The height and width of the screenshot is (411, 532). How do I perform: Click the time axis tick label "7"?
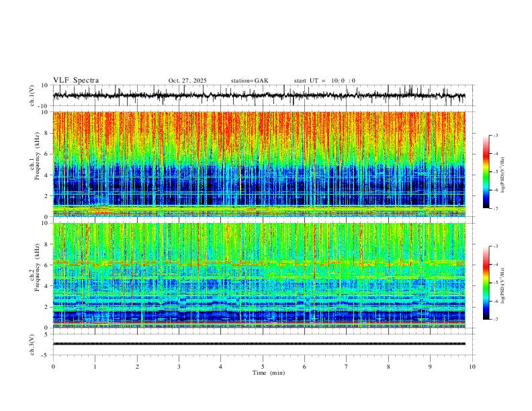pyautogui.click(x=347, y=367)
